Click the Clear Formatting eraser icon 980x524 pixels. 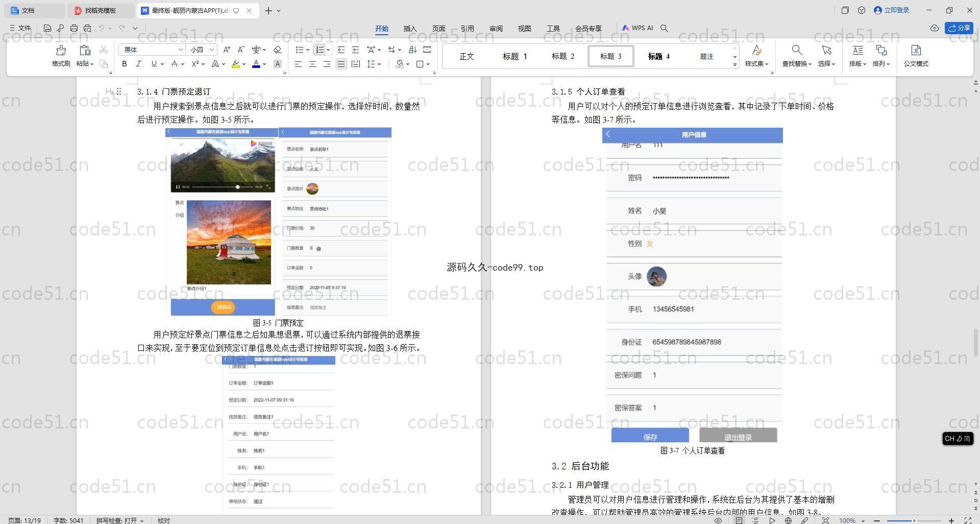coord(278,50)
